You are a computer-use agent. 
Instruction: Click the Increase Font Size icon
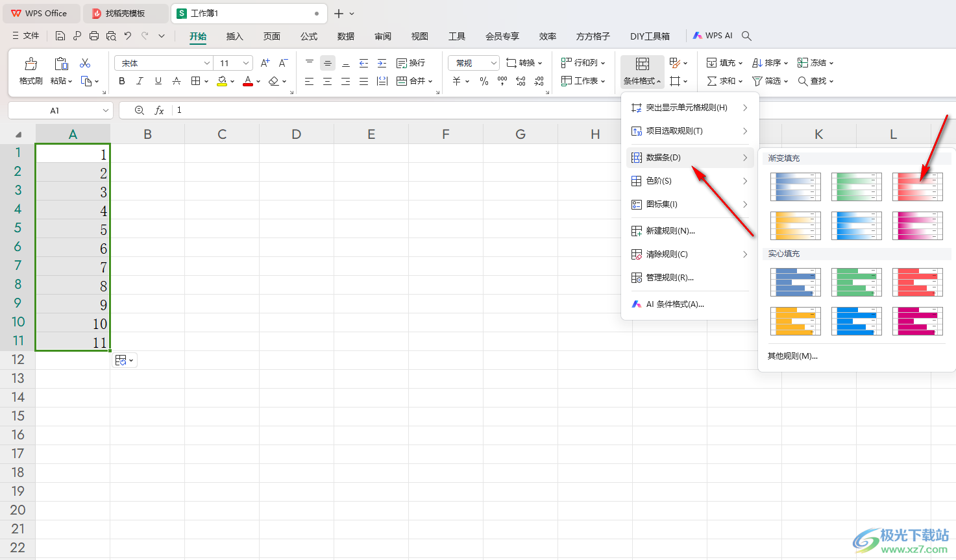coord(265,63)
